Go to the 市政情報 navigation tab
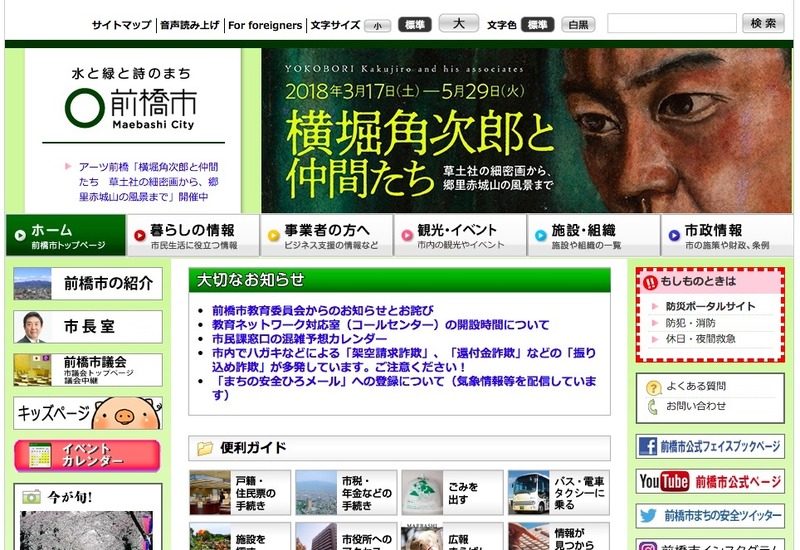 click(x=727, y=235)
